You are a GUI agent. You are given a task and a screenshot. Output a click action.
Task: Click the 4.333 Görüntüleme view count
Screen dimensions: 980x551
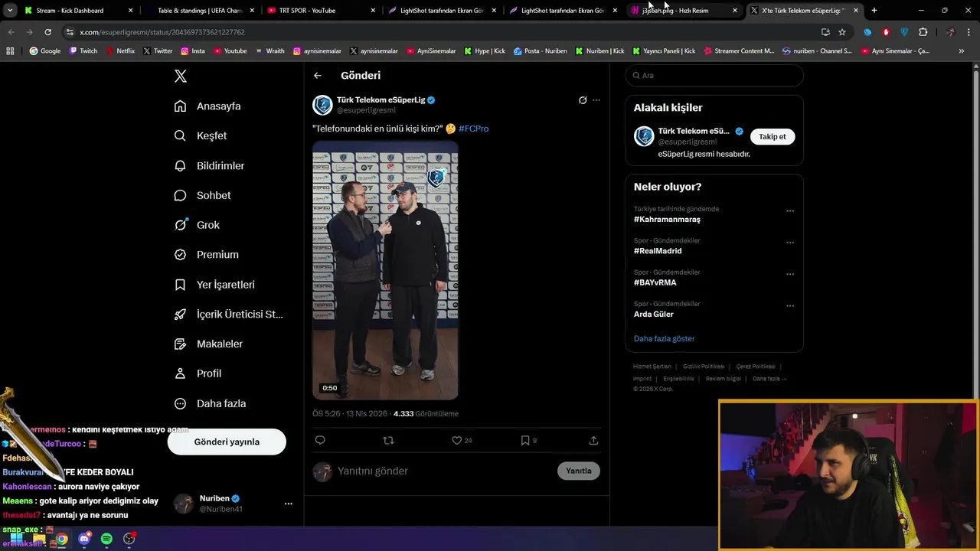[x=426, y=414]
